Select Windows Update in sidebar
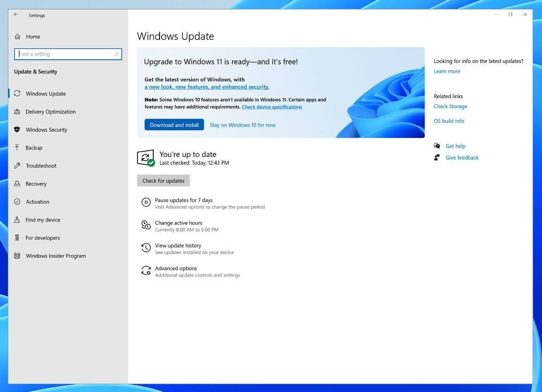Viewport: 542px width, 392px height. [x=46, y=94]
